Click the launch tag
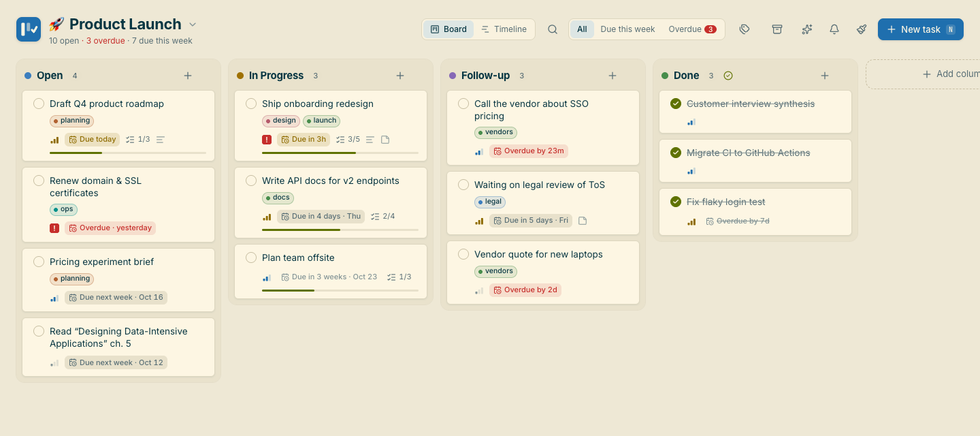Image resolution: width=980 pixels, height=436 pixels. [x=321, y=121]
